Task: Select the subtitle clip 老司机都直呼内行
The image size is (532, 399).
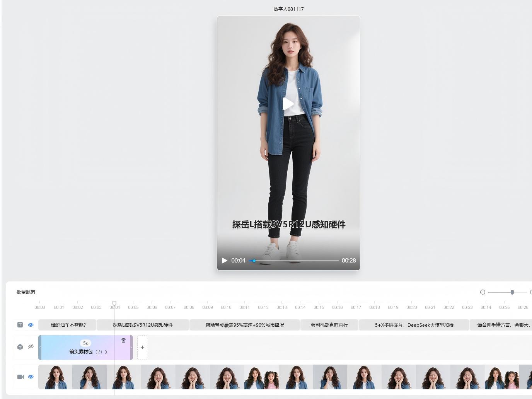Action: tap(329, 325)
